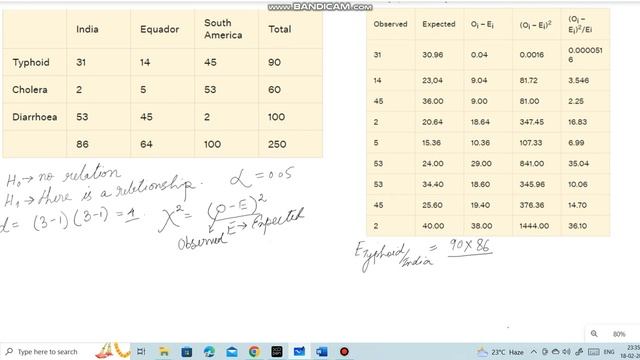Image resolution: width=640 pixels, height=360 pixels.
Task: Select squared value '107.33'
Action: pyautogui.click(x=531, y=143)
